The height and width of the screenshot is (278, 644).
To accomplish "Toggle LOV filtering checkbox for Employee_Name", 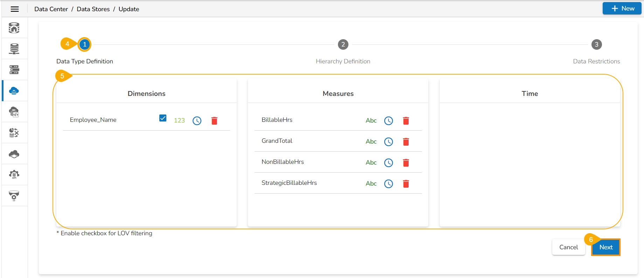I will pos(163,118).
